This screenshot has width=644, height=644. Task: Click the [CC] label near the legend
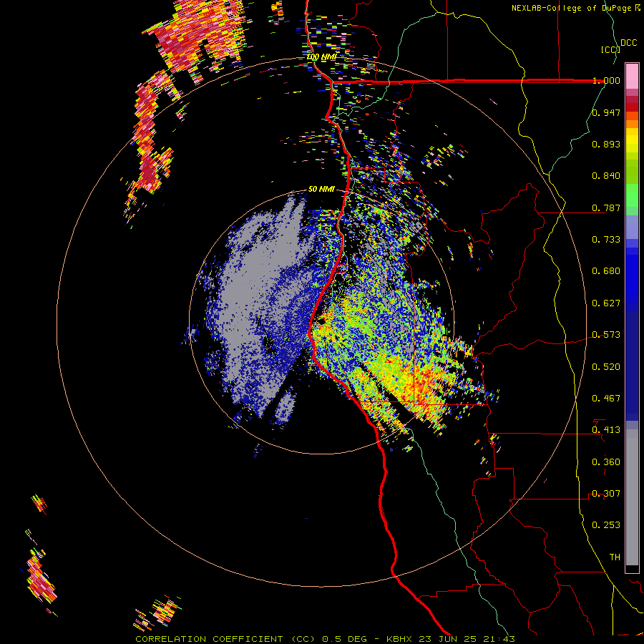(610, 49)
